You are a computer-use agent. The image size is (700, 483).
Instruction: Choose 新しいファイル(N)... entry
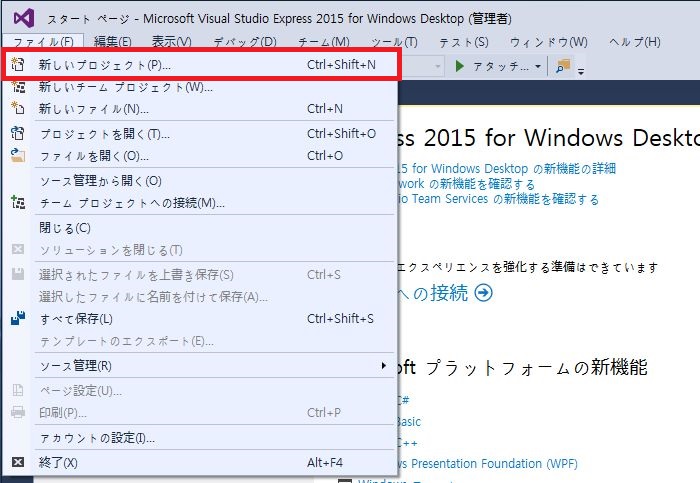(200, 108)
